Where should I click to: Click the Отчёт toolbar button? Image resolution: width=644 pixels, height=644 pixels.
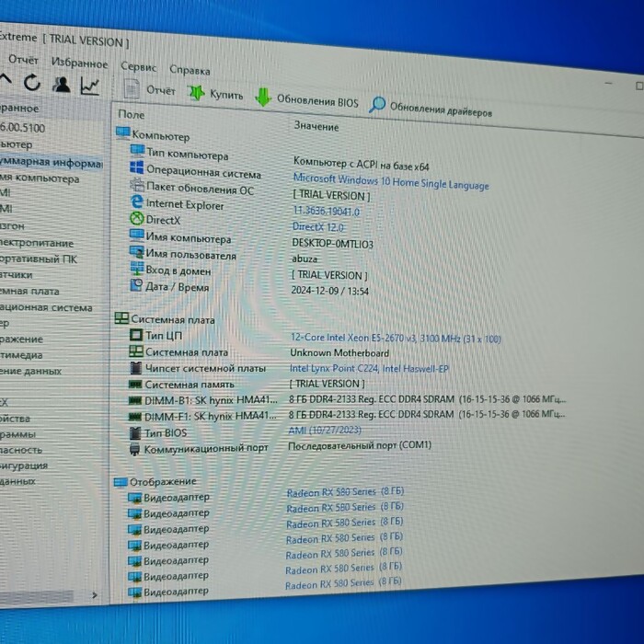[x=150, y=89]
